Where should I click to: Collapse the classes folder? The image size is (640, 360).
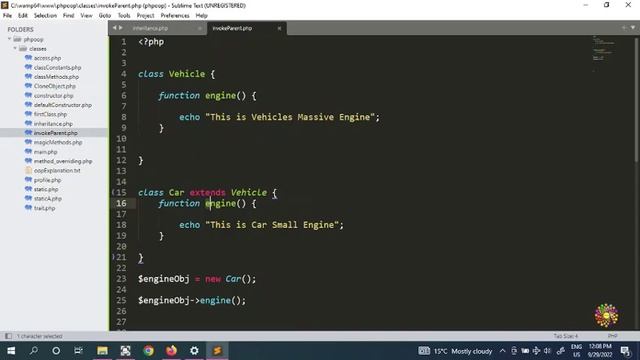point(15,49)
